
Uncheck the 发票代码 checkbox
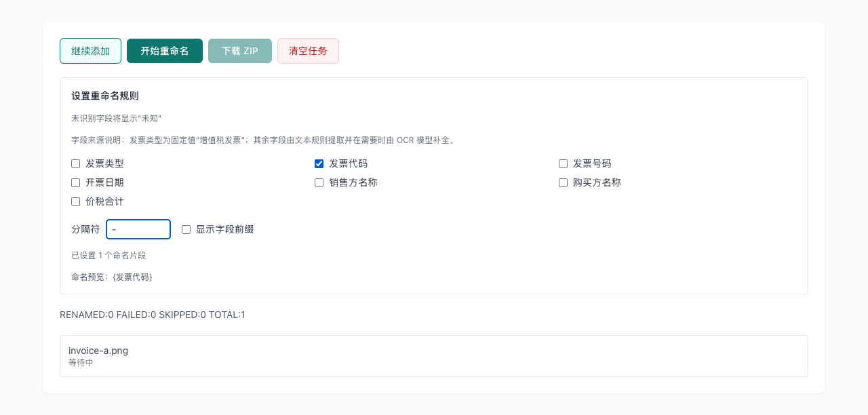[x=319, y=163]
